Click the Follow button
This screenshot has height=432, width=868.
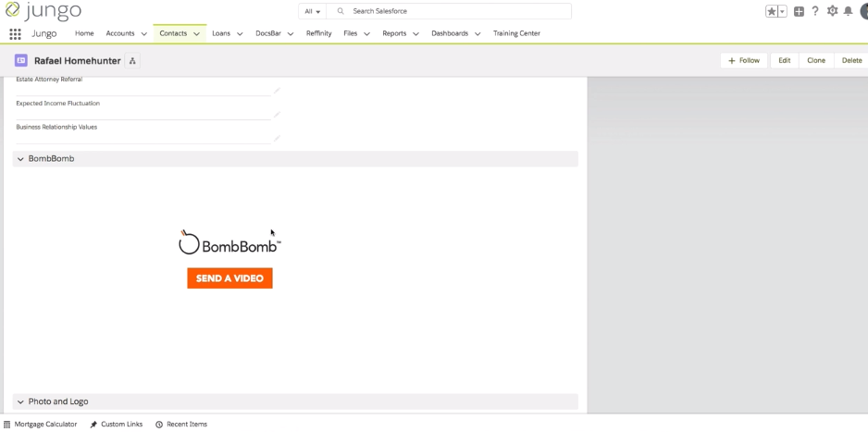point(745,60)
